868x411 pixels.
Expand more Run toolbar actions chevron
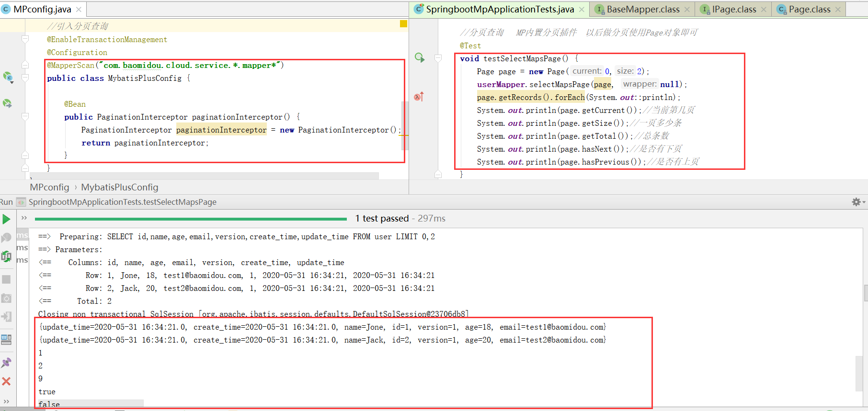[6, 401]
